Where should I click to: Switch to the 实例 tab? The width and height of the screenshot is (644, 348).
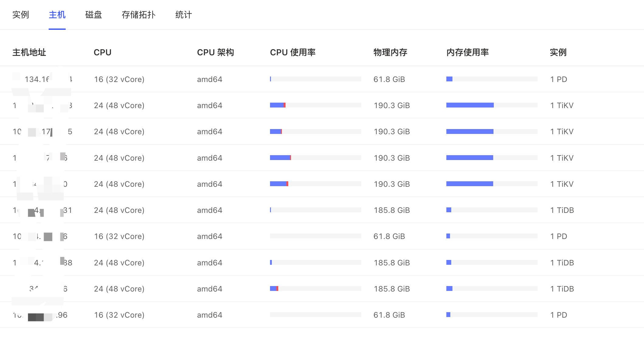click(21, 15)
